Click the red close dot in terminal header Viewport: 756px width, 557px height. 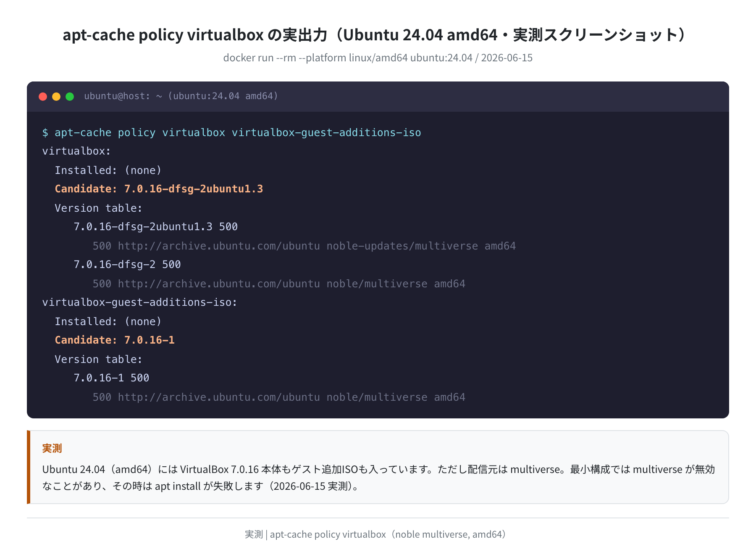click(43, 97)
